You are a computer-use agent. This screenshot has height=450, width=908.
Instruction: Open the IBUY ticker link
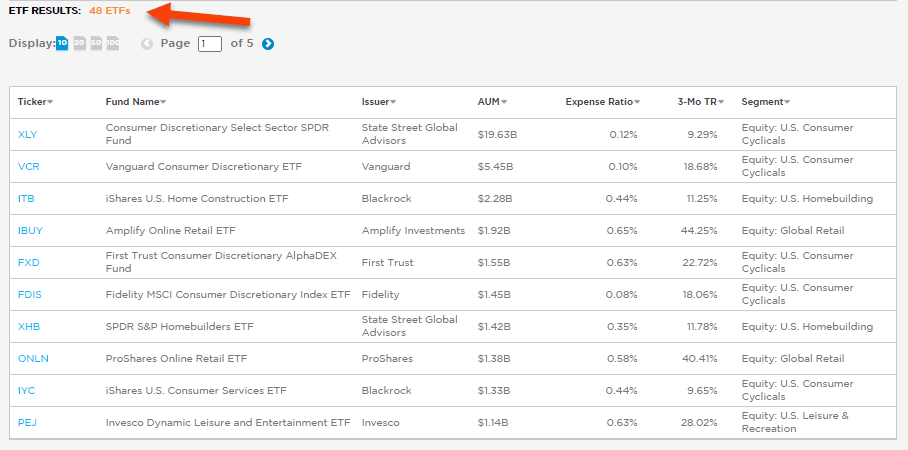[x=30, y=231]
